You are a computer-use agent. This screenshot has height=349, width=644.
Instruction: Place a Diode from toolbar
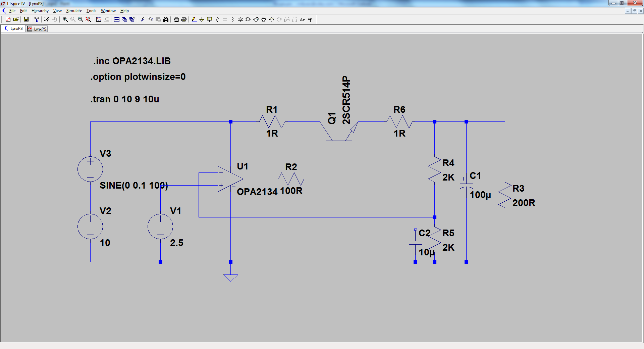(240, 19)
